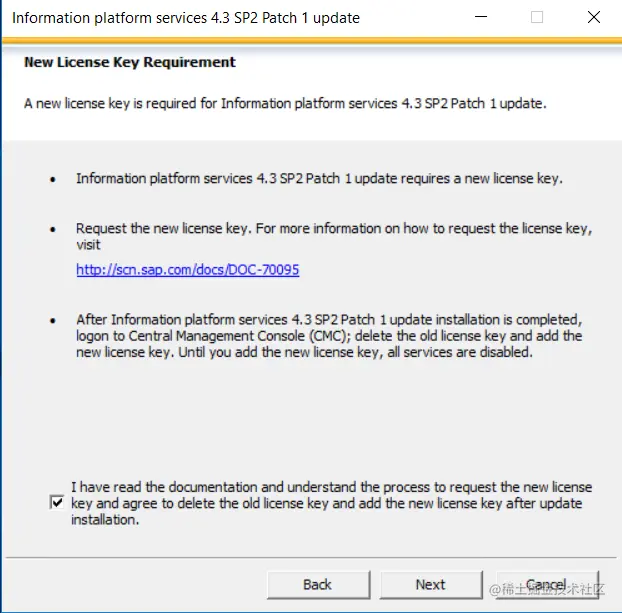Close the installer window

tap(593, 17)
